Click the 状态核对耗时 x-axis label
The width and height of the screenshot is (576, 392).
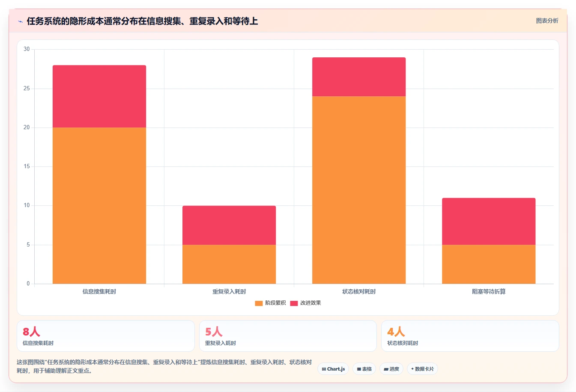[x=359, y=291]
